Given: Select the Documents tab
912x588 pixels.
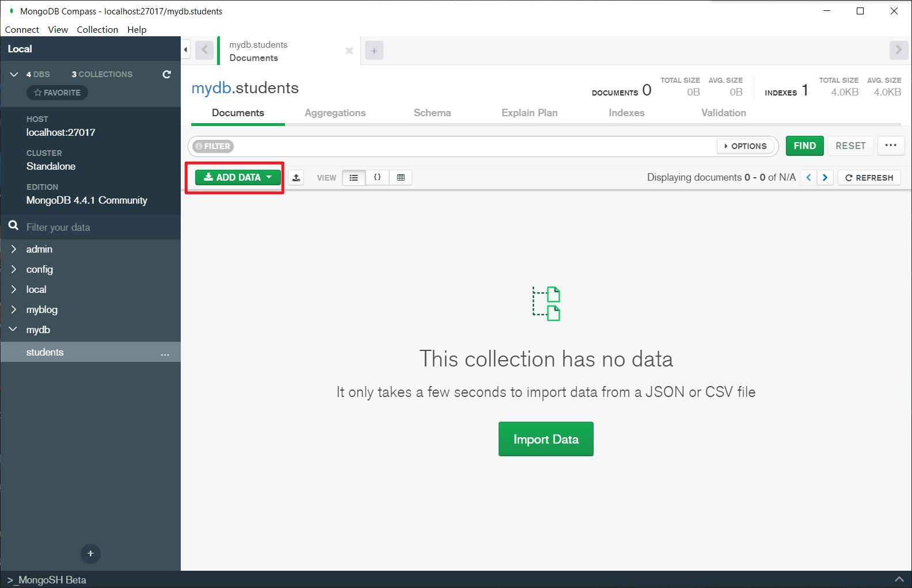Looking at the screenshot, I should coord(238,113).
